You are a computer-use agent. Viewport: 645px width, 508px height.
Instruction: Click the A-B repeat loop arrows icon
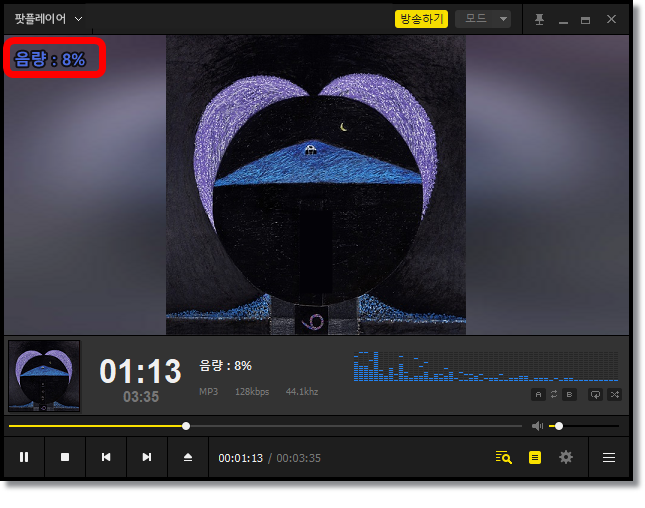(554, 394)
